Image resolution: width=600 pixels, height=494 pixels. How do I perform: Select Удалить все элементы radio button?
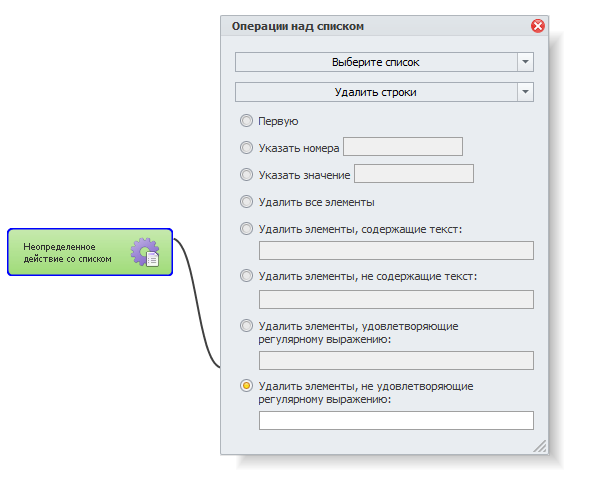tap(246, 202)
